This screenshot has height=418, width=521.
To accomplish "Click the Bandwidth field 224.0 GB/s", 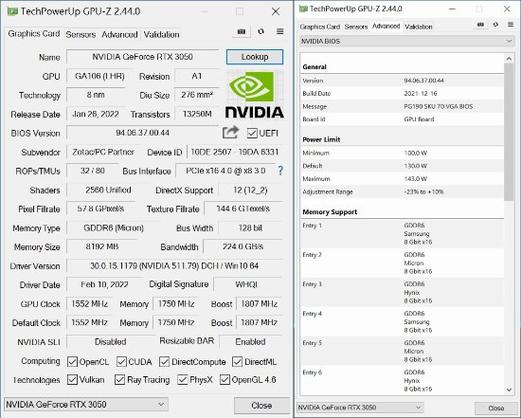I will pos(243,247).
